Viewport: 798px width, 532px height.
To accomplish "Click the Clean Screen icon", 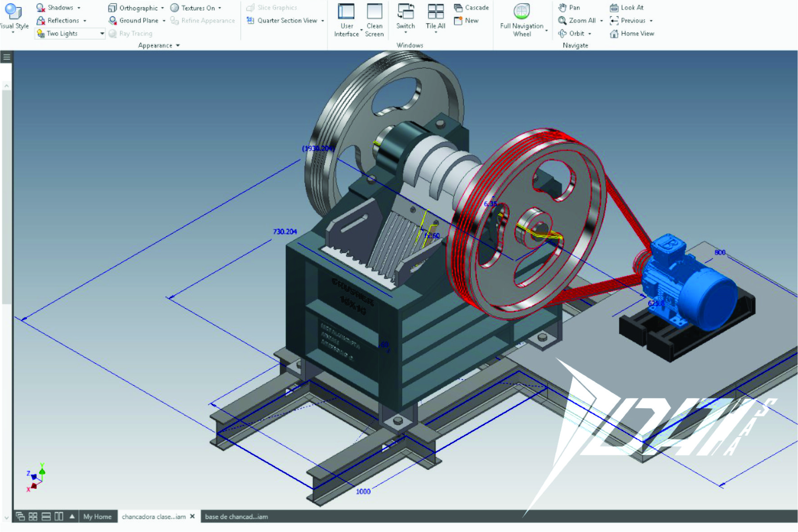I will [x=374, y=12].
